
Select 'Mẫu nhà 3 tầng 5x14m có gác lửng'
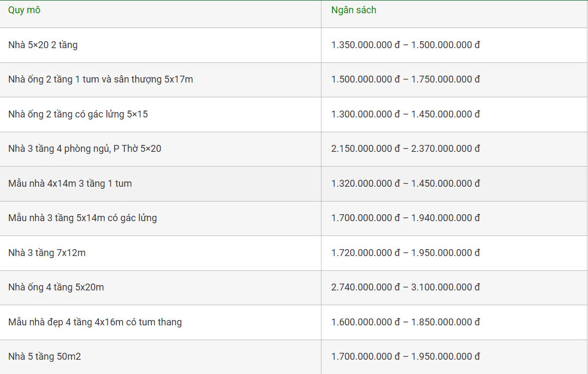82,218
